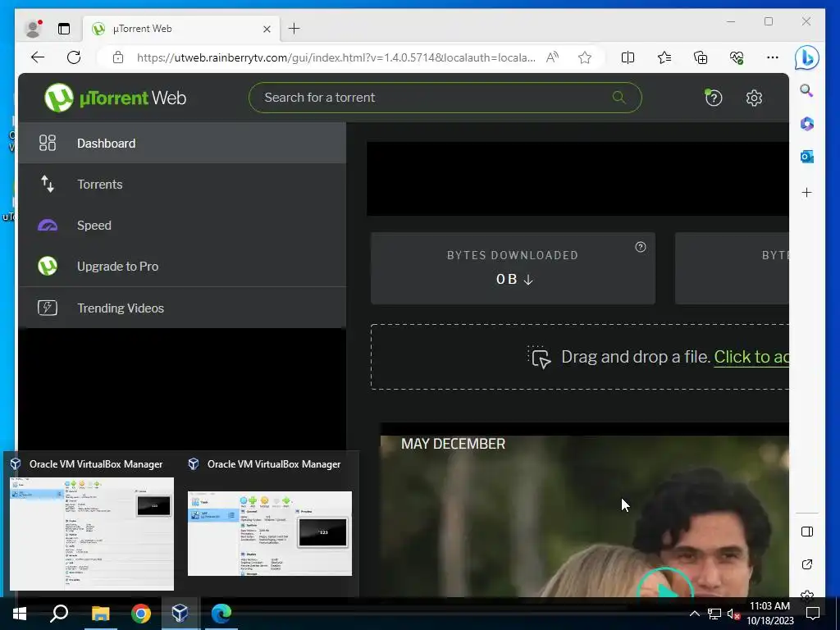Click VirtualBox icon on taskbar

click(180, 614)
